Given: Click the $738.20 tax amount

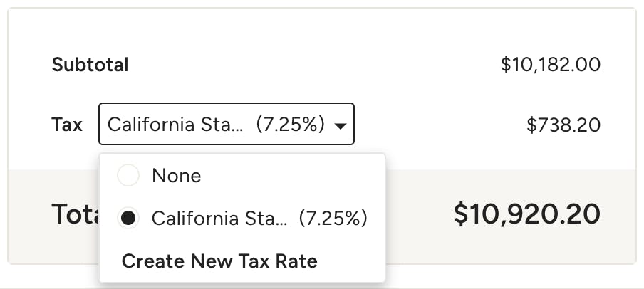Looking at the screenshot, I should (x=563, y=125).
